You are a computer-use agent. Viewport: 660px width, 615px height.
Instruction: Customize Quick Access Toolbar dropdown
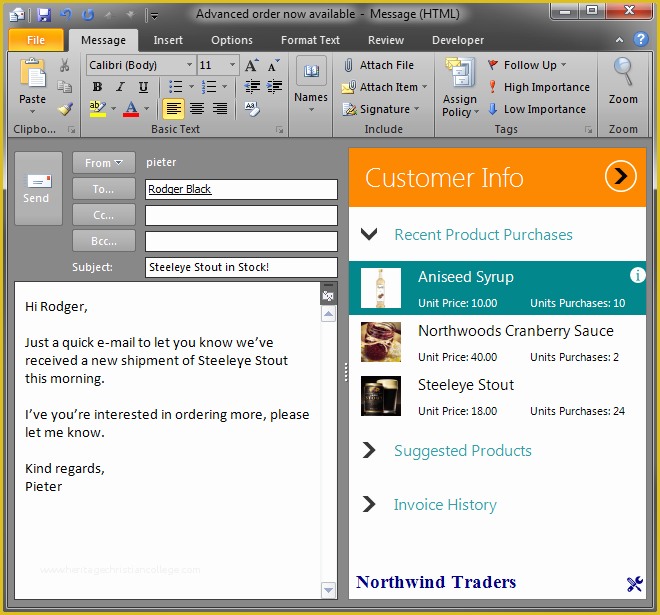(154, 16)
